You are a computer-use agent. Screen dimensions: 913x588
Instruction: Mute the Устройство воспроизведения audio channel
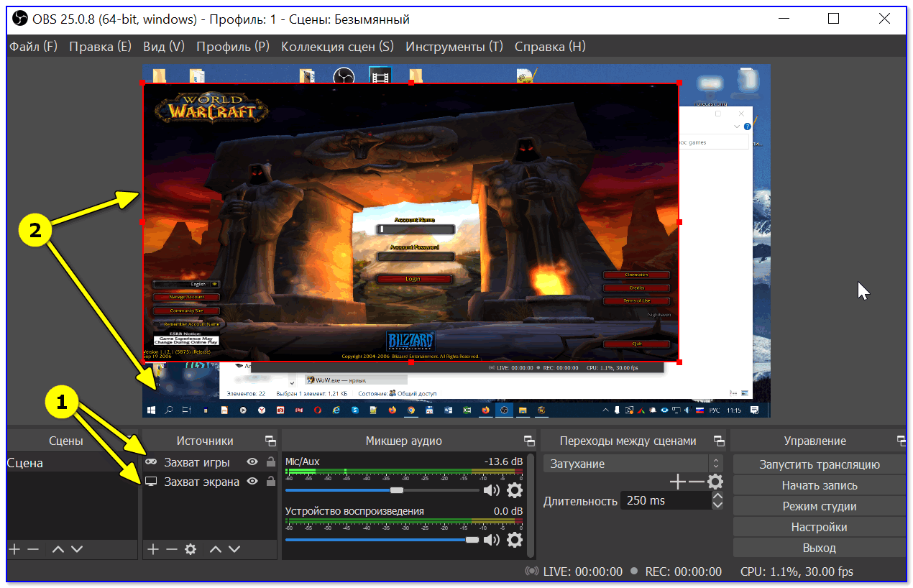[x=492, y=540]
